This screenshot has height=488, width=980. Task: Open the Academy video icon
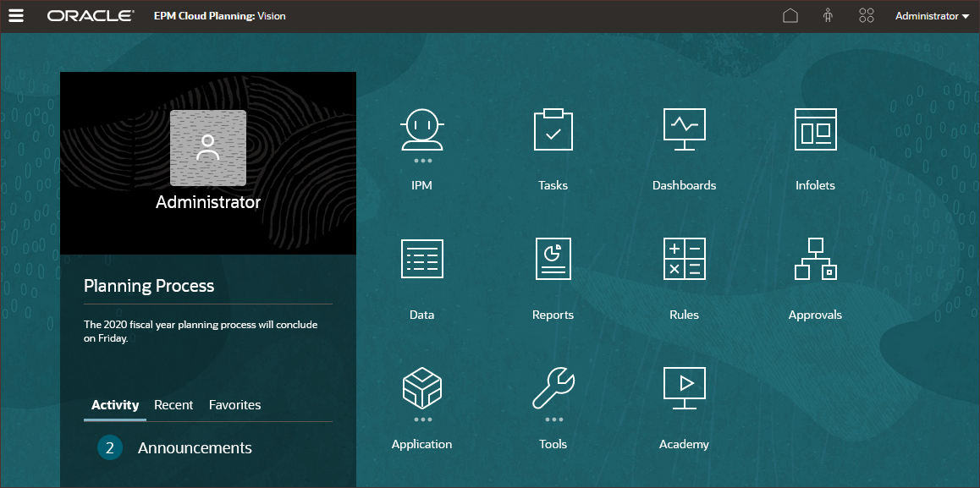click(685, 388)
